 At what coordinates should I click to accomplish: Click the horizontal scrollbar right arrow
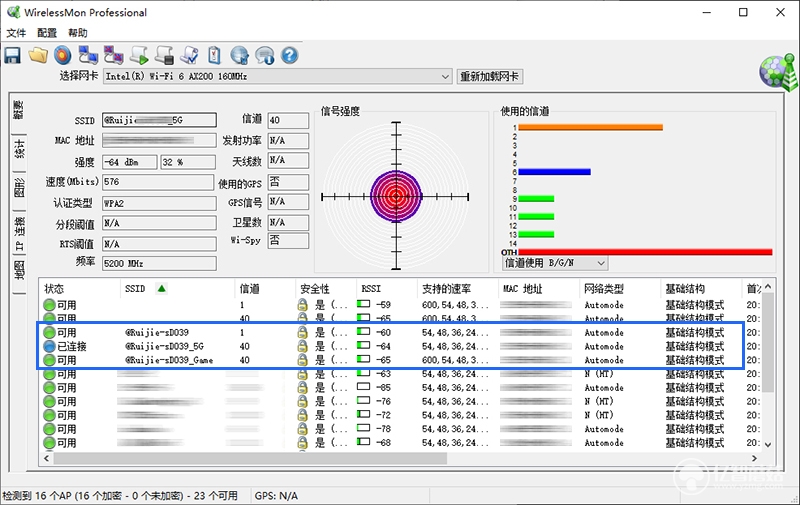pyautogui.click(x=754, y=458)
